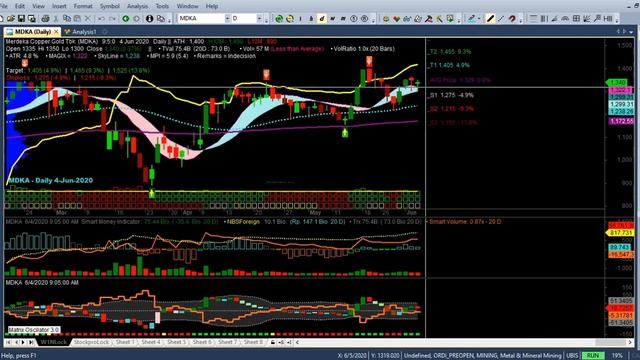Click the Copy icon
The height and width of the screenshot is (360, 640).
67,18
